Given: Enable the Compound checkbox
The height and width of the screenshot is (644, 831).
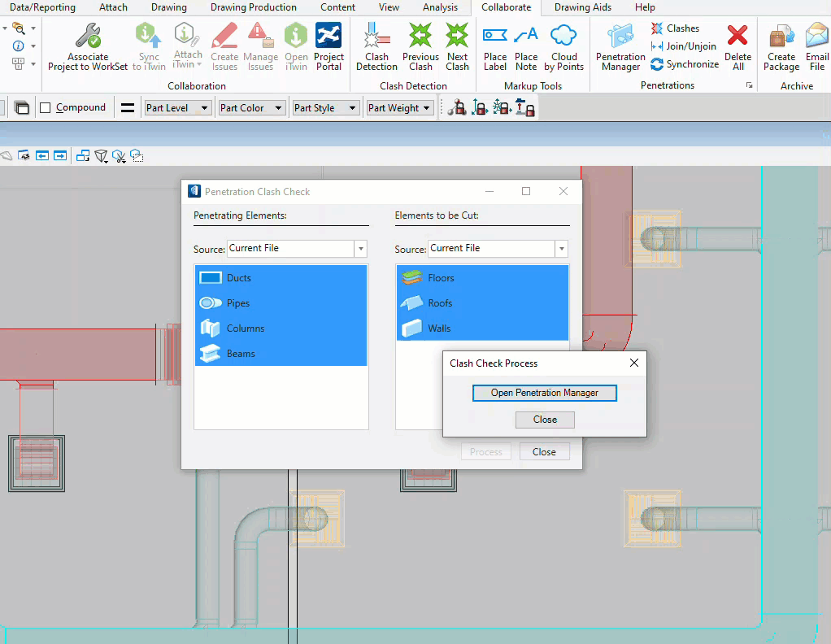Looking at the screenshot, I should (46, 107).
